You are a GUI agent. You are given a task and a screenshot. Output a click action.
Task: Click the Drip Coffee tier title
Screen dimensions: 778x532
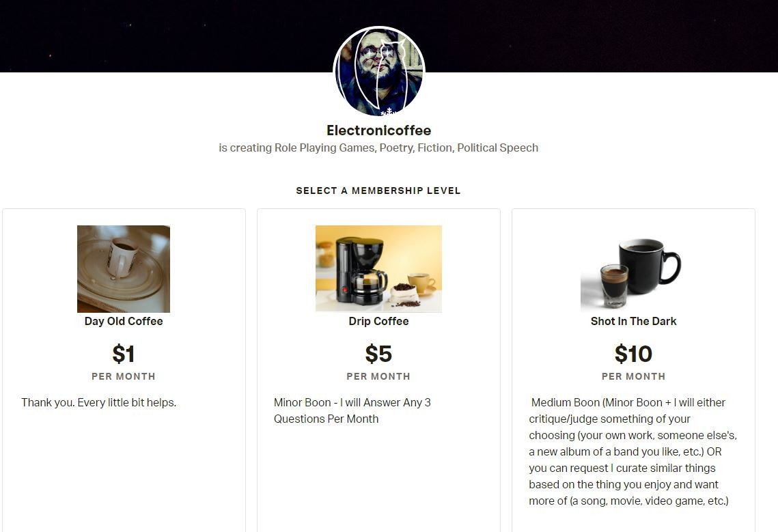coord(378,321)
